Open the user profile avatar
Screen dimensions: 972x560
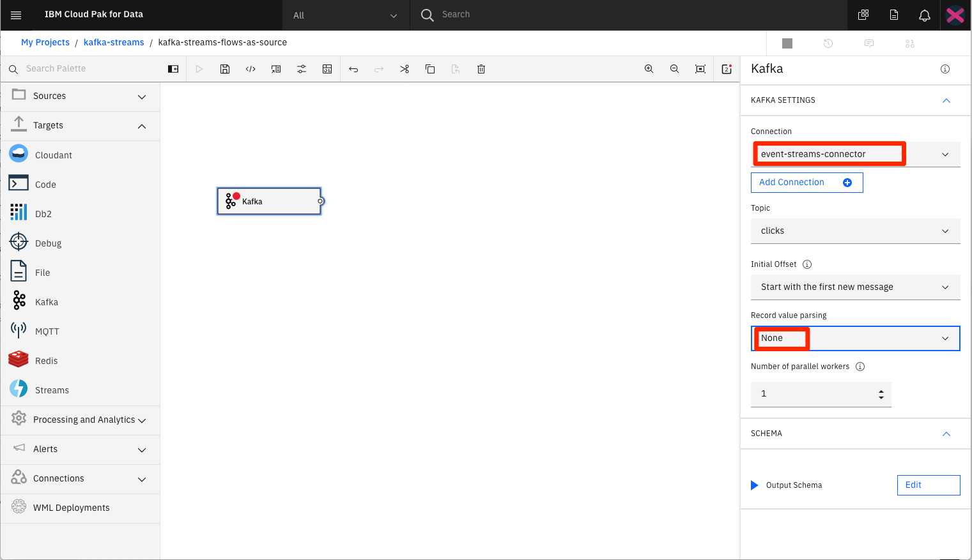click(955, 15)
